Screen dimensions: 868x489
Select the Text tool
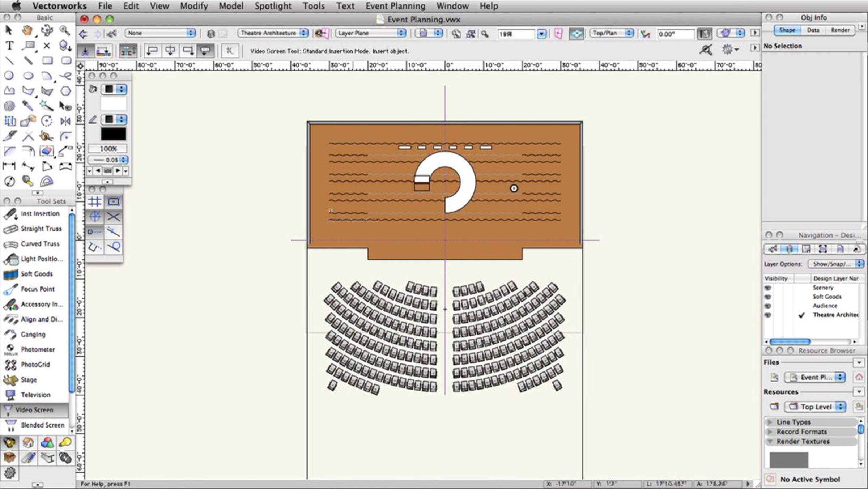[9, 46]
